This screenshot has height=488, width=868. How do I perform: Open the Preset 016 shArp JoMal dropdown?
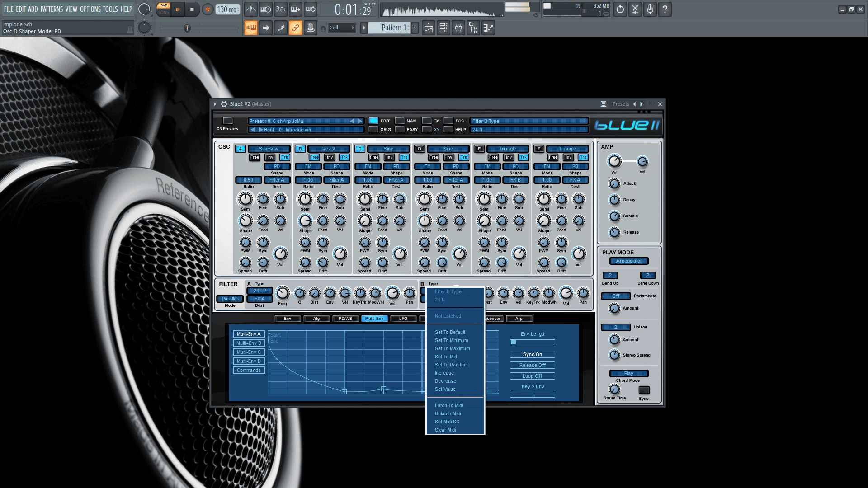pos(306,121)
